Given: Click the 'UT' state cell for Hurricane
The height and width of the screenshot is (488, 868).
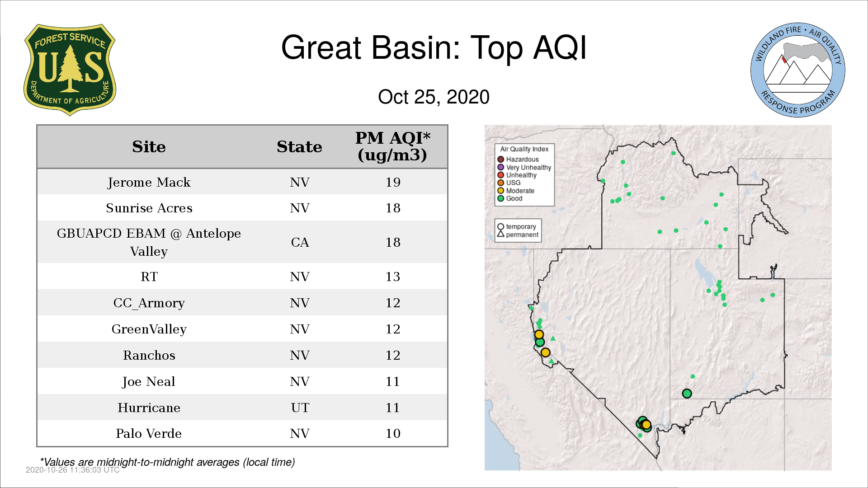Looking at the screenshot, I should coord(300,408).
